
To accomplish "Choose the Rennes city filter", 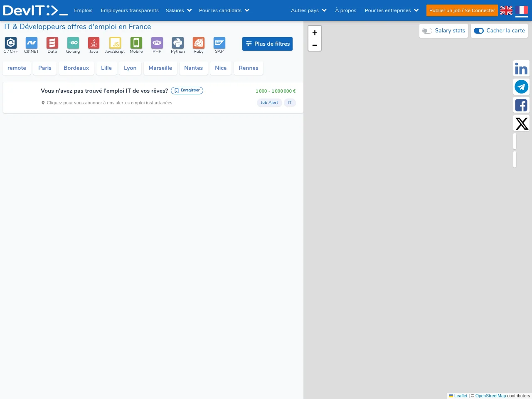I will point(249,68).
